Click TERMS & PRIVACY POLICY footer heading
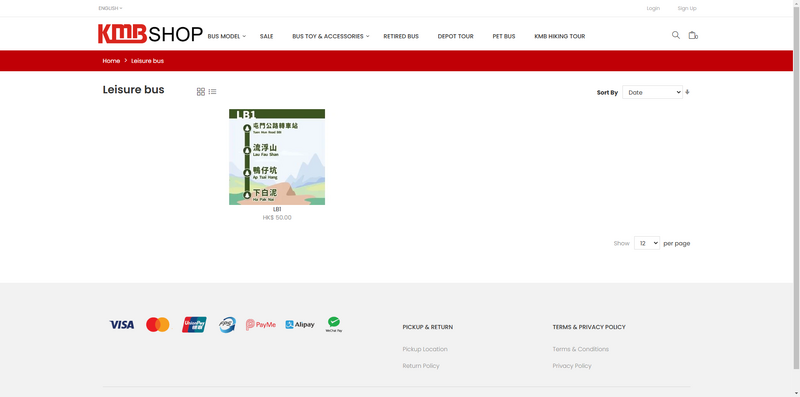 (x=589, y=327)
